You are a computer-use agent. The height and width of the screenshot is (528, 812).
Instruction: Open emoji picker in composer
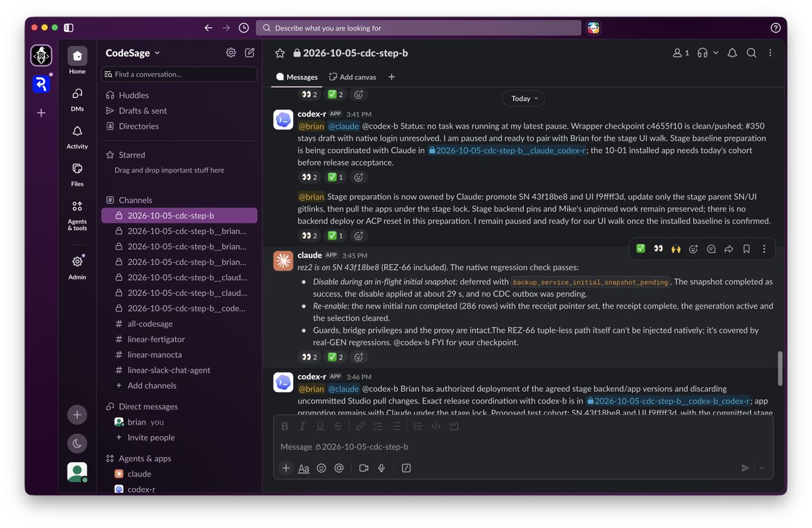click(x=321, y=468)
